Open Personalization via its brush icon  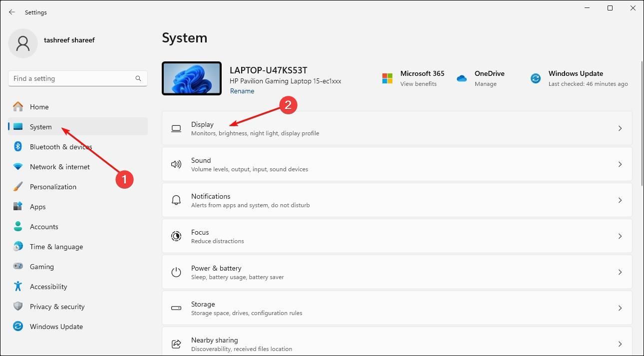pos(18,186)
